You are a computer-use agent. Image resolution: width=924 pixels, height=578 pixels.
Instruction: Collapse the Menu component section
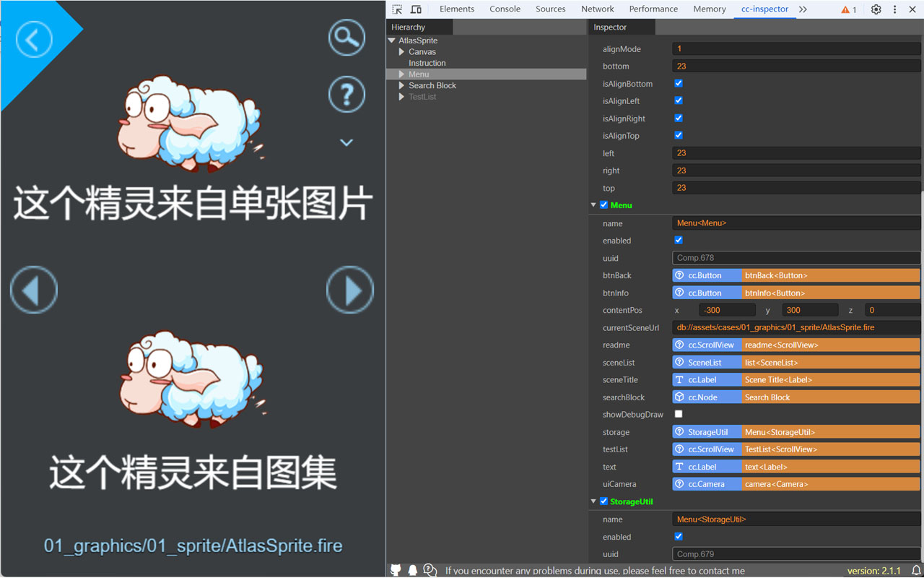click(593, 204)
